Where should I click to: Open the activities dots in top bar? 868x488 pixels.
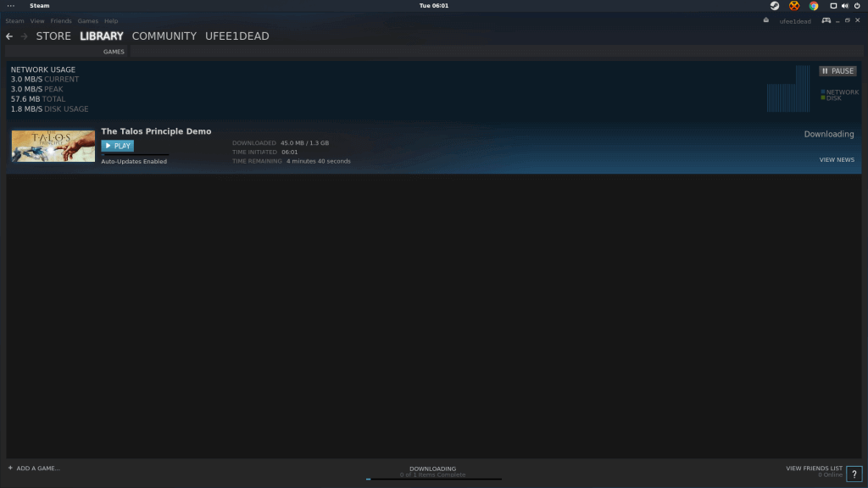[10, 6]
